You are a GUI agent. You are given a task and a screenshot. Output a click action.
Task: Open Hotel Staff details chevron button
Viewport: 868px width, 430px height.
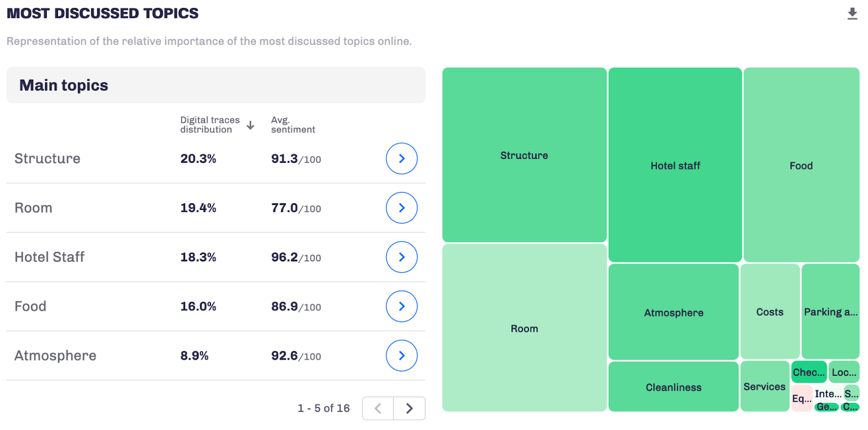pos(401,257)
